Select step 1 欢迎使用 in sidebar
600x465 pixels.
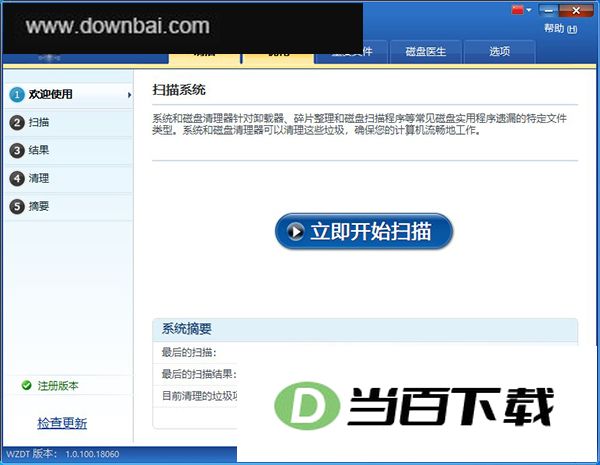click(69, 94)
